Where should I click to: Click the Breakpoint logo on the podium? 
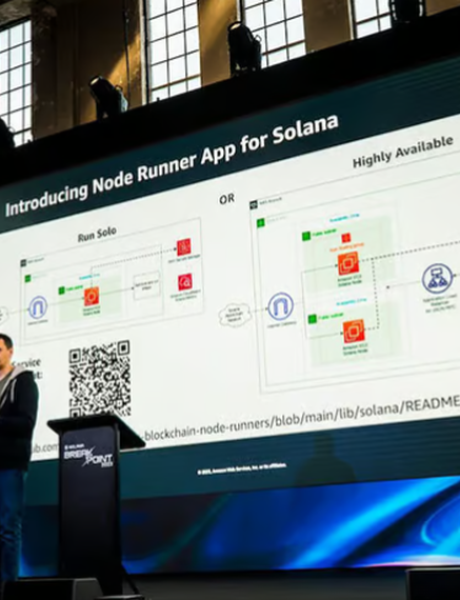pos(88,456)
